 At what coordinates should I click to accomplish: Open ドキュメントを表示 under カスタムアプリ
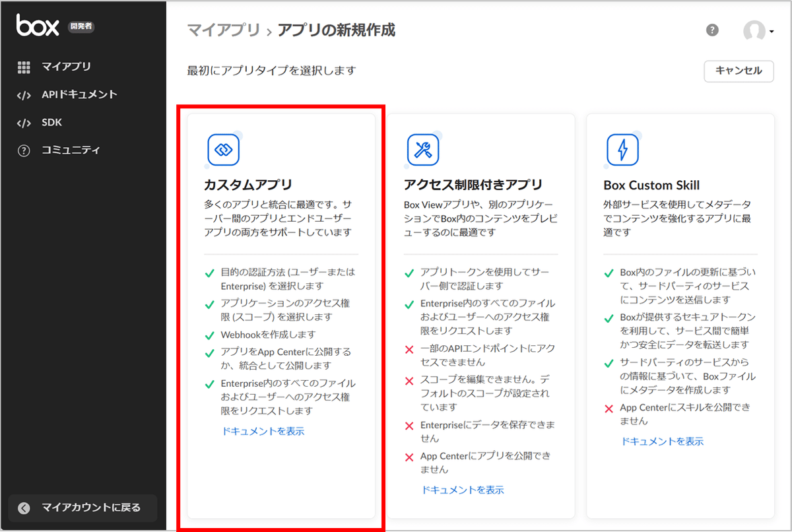click(x=263, y=431)
